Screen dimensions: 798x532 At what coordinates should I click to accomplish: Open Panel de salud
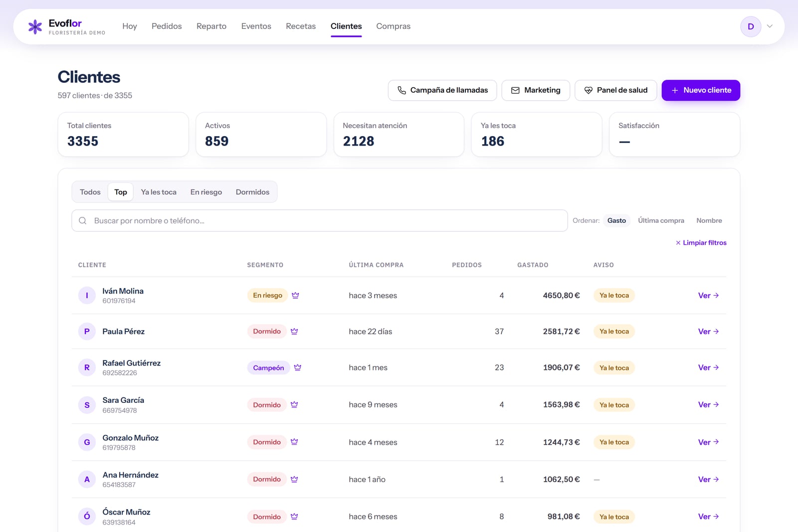[x=616, y=90]
